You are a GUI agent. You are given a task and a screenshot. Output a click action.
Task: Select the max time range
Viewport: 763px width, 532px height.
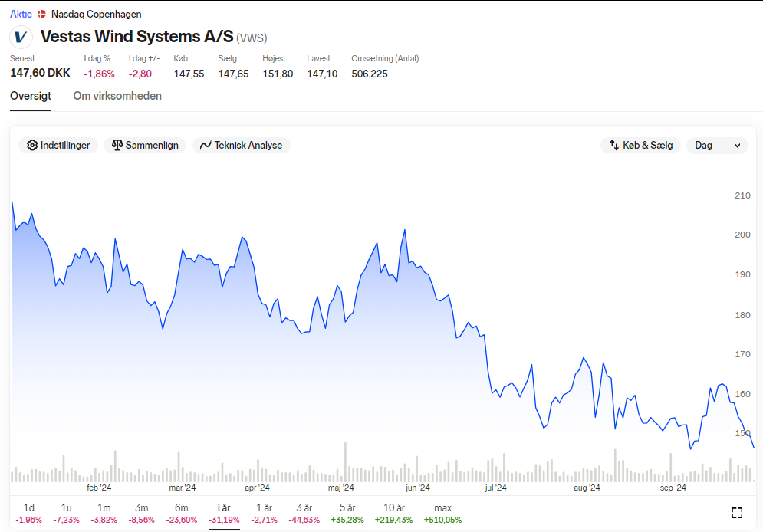[442, 514]
